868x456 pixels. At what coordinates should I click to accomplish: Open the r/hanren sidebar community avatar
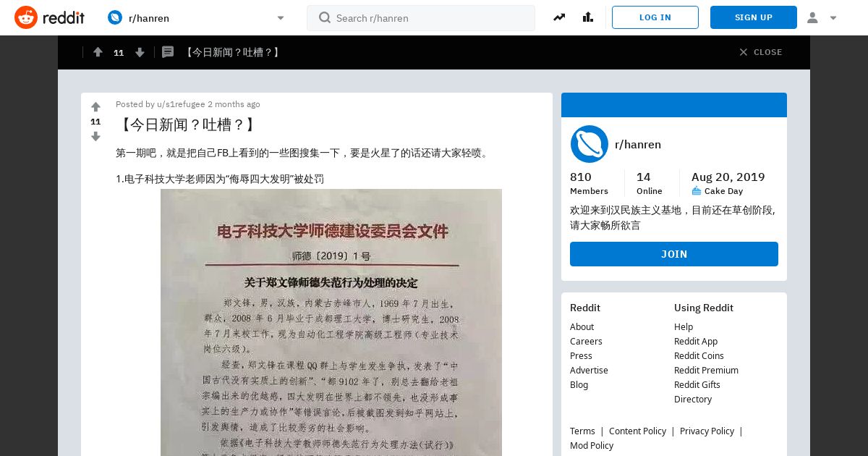pos(590,144)
